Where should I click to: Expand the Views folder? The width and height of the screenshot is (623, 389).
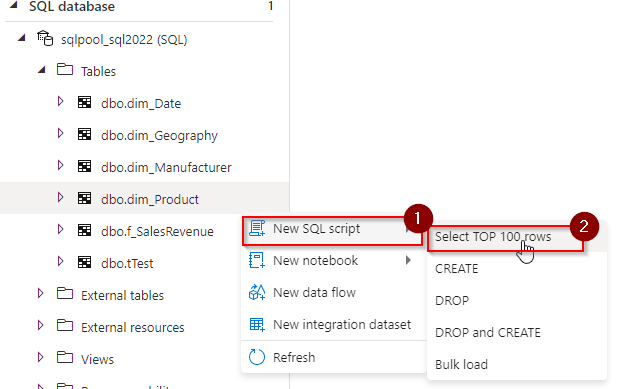[x=41, y=358]
